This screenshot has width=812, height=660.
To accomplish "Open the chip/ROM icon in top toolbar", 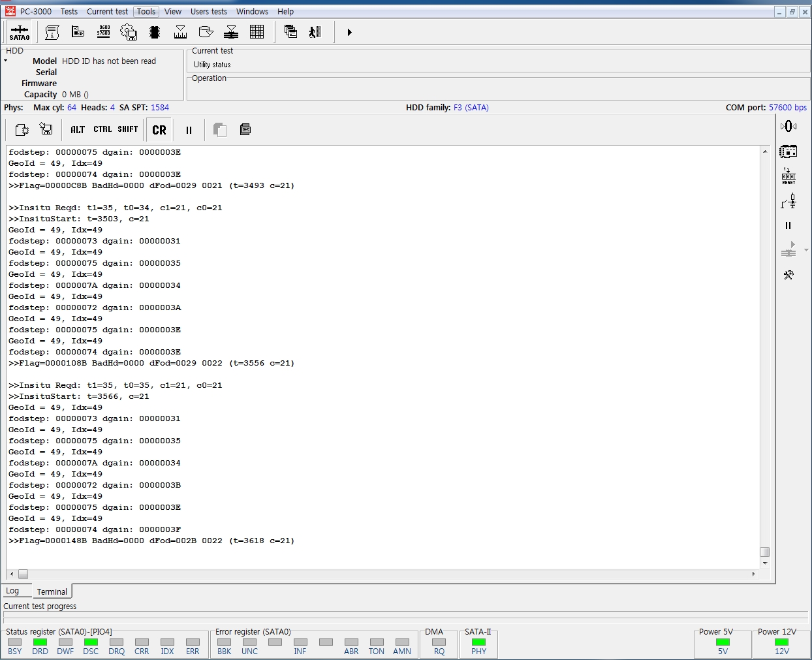I will (x=155, y=32).
